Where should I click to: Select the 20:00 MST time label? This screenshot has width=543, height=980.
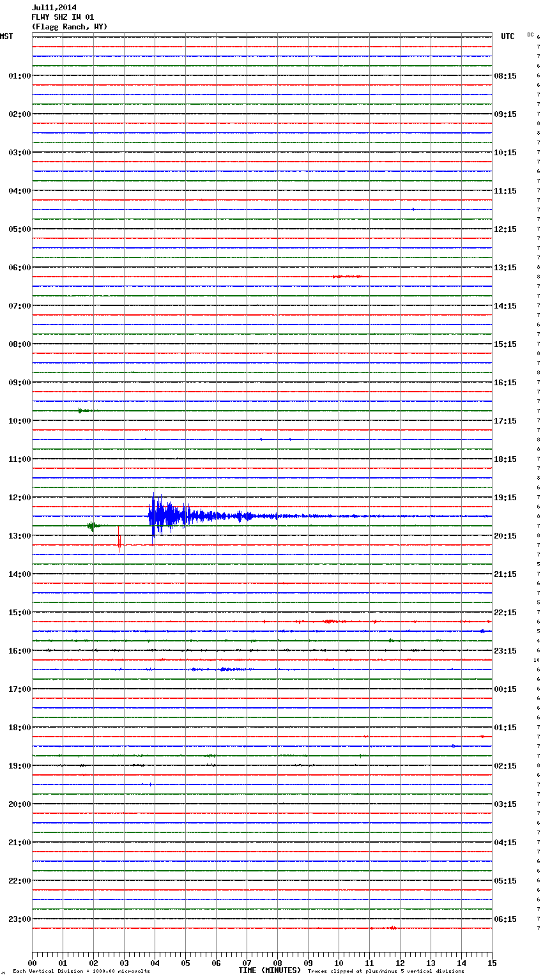(x=20, y=804)
